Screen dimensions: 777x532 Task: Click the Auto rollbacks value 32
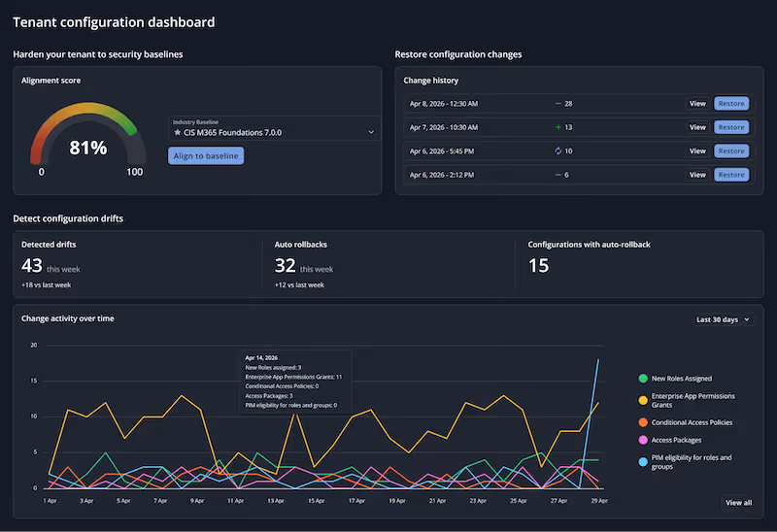click(x=285, y=266)
